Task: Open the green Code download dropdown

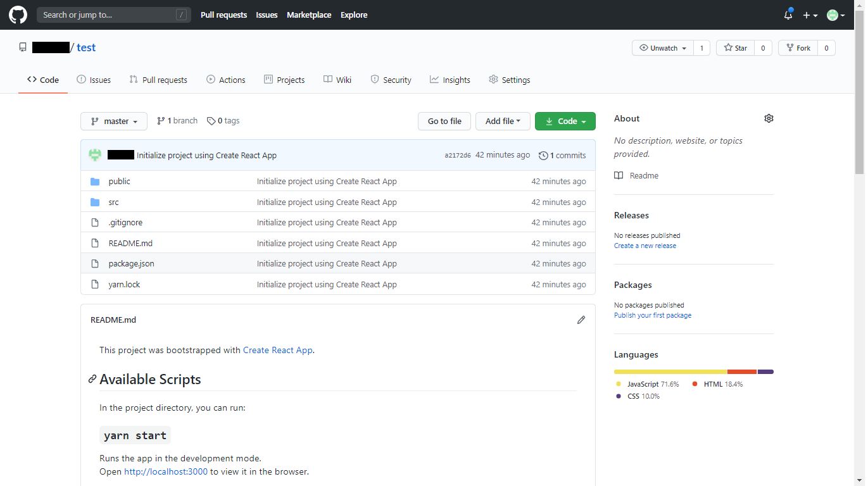Action: [565, 121]
